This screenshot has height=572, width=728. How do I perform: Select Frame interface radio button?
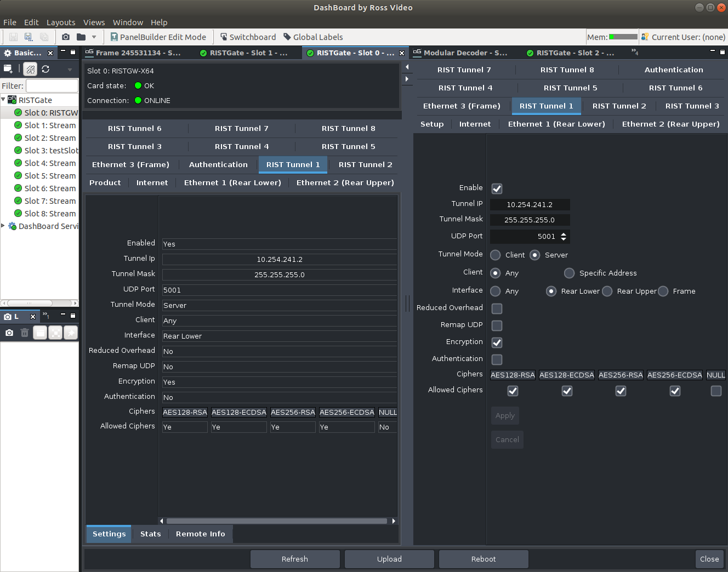[x=663, y=291]
